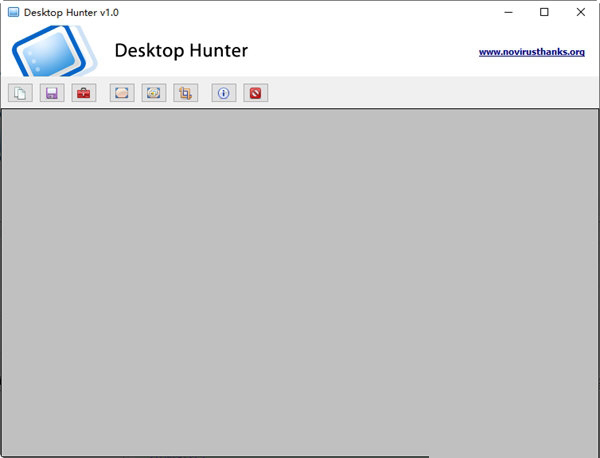This screenshot has height=458, width=600.
Task: Copy the screenshot to clipboard
Action: 20,93
